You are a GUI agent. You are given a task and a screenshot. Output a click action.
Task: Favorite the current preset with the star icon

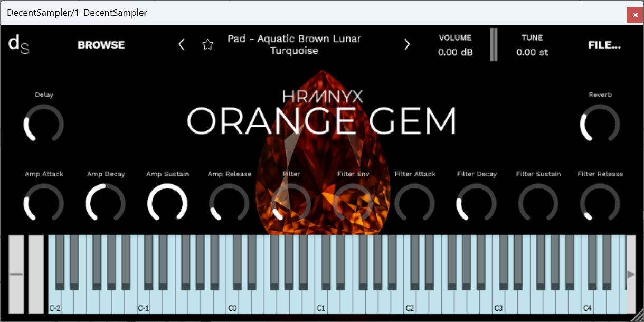point(207,44)
